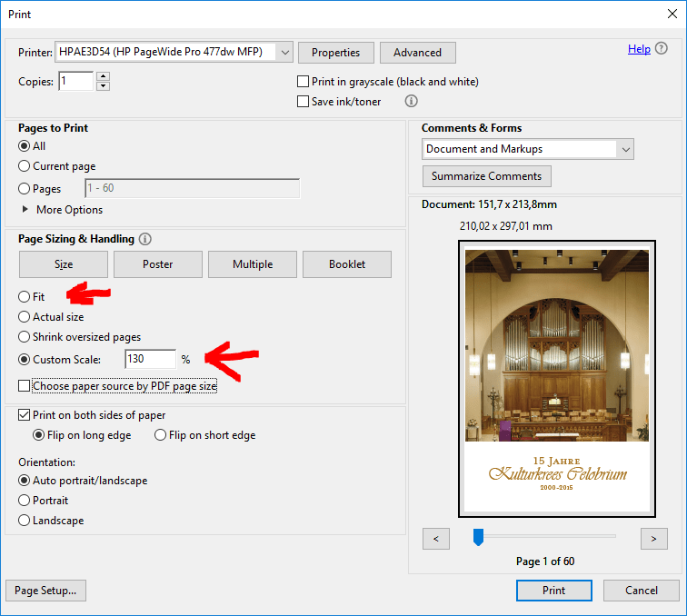Choose the Fit sizing option
Image resolution: width=687 pixels, height=616 pixels.
(x=25, y=296)
